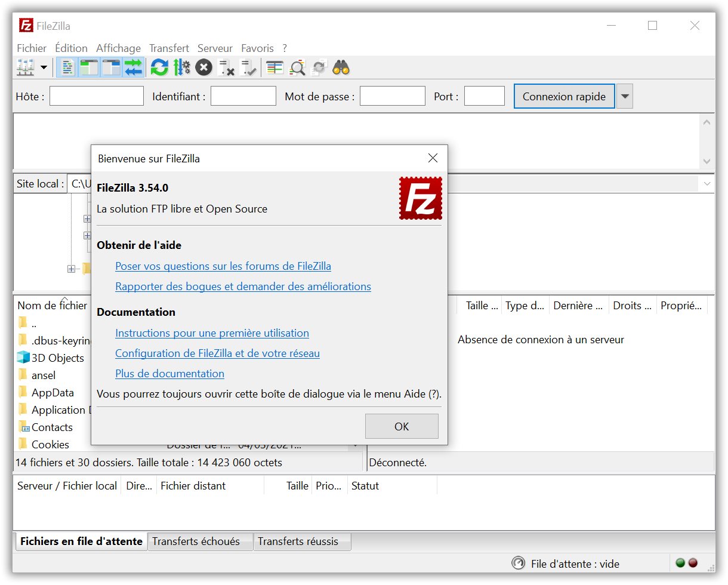Viewport: 728px width, 585px height.
Task: Sort remote list by Type column
Action: [x=525, y=305]
